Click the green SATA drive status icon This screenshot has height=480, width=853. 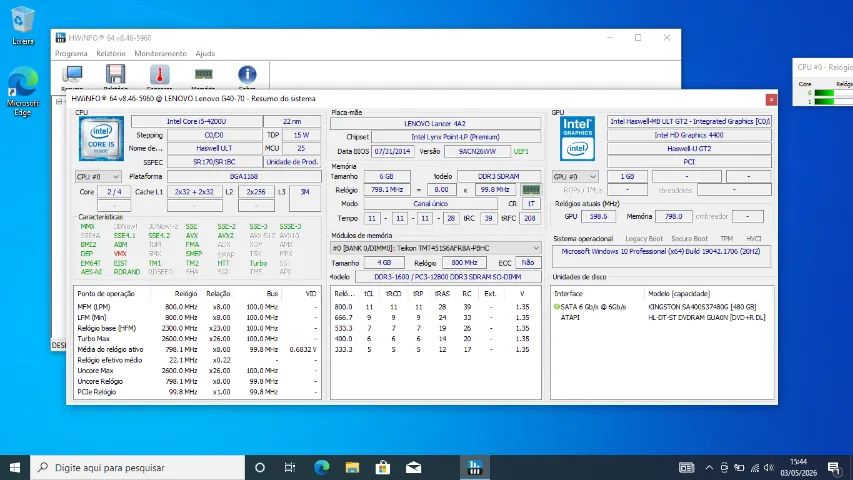(557, 307)
